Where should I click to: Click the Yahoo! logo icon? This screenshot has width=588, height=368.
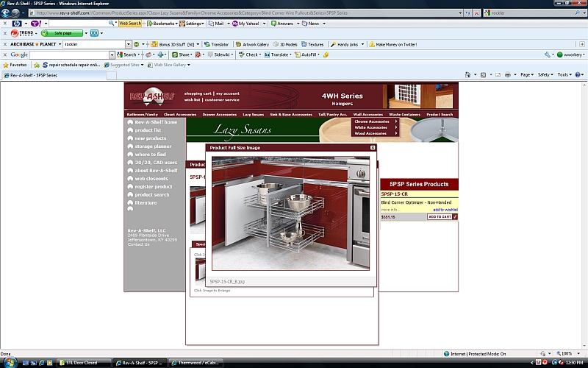(36, 24)
